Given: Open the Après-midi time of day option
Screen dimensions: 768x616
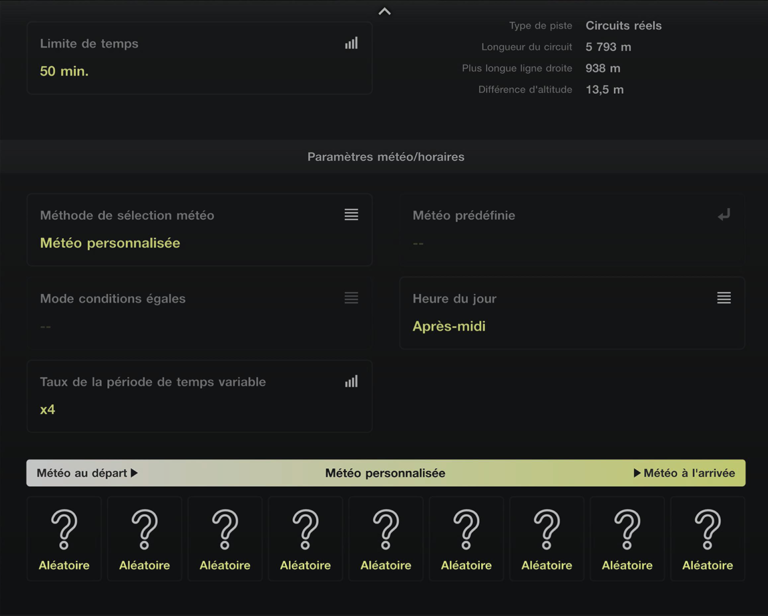Looking at the screenshot, I should (449, 326).
